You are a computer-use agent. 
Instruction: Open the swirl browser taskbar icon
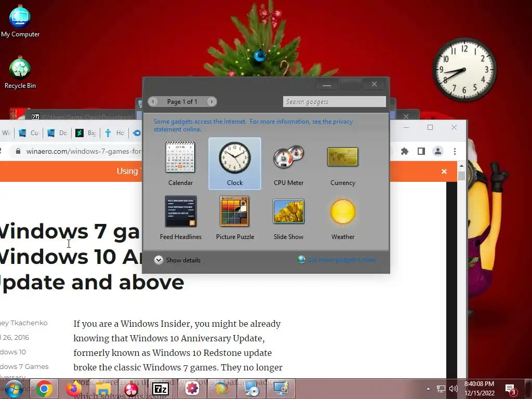[x=221, y=389]
